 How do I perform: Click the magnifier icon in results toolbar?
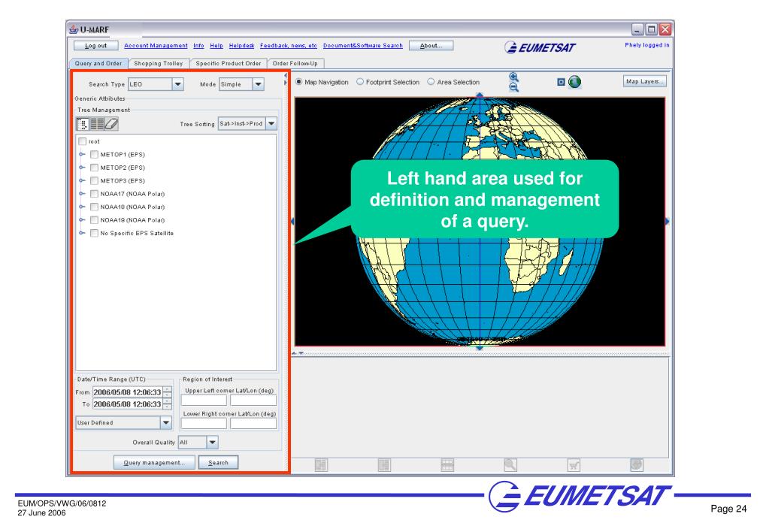click(x=510, y=465)
